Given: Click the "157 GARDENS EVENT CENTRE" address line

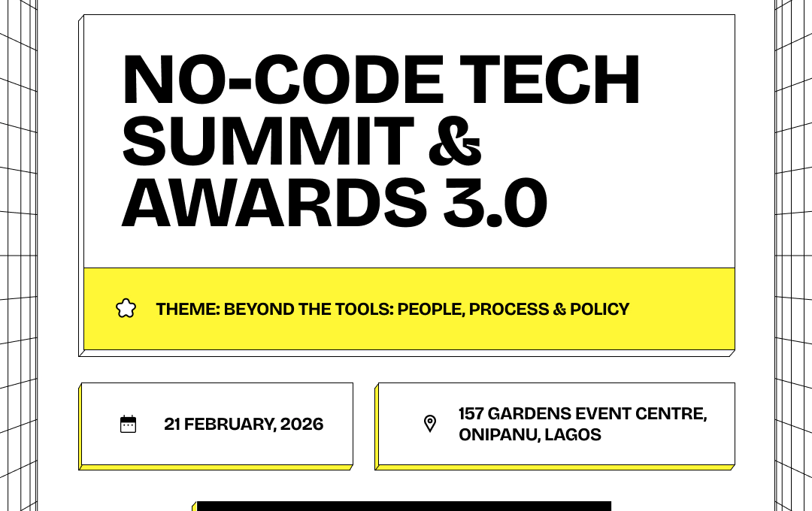Looking at the screenshot, I should pyautogui.click(x=583, y=414).
